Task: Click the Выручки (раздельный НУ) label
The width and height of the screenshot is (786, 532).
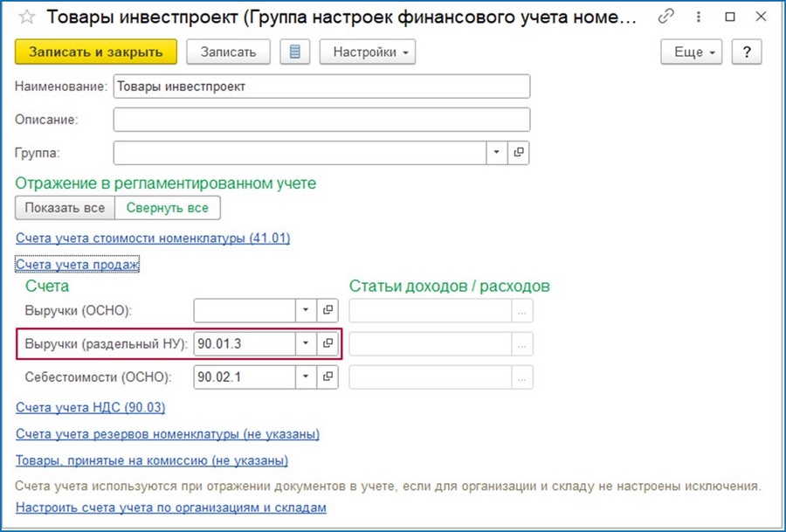Action: (107, 344)
